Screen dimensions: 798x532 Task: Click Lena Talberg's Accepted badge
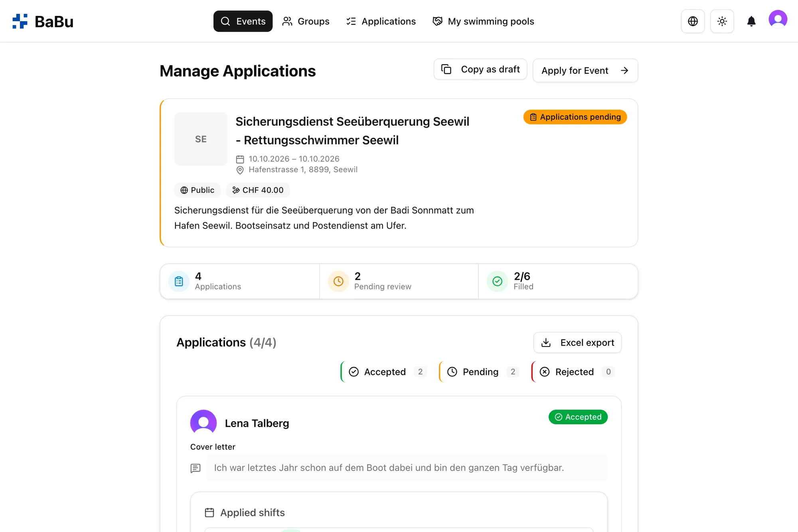(x=578, y=417)
